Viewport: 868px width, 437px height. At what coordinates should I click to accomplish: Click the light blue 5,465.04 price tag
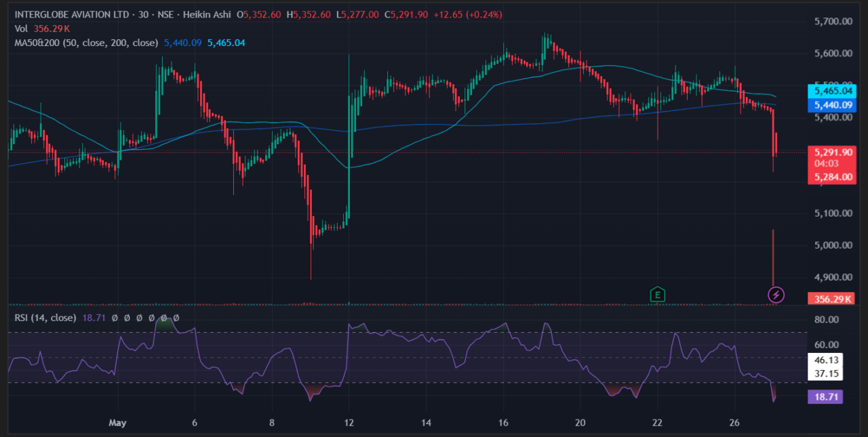833,90
